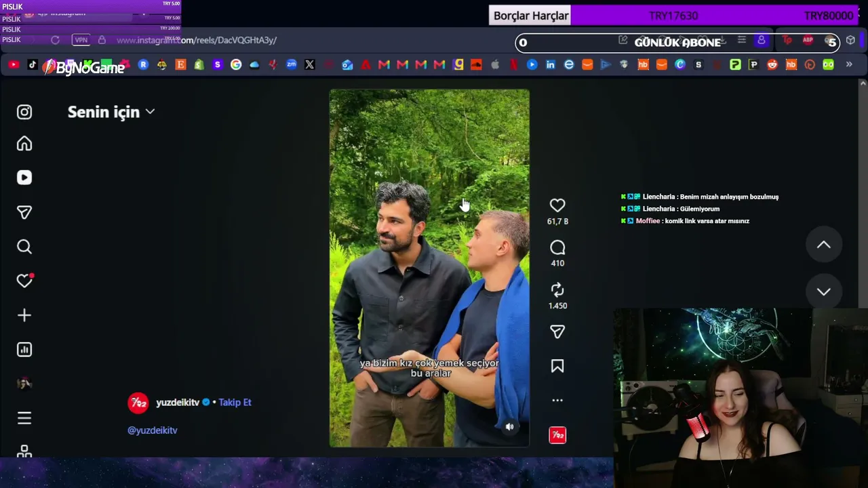Open the hamburger More menu
The width and height of the screenshot is (868, 488).
click(24, 418)
